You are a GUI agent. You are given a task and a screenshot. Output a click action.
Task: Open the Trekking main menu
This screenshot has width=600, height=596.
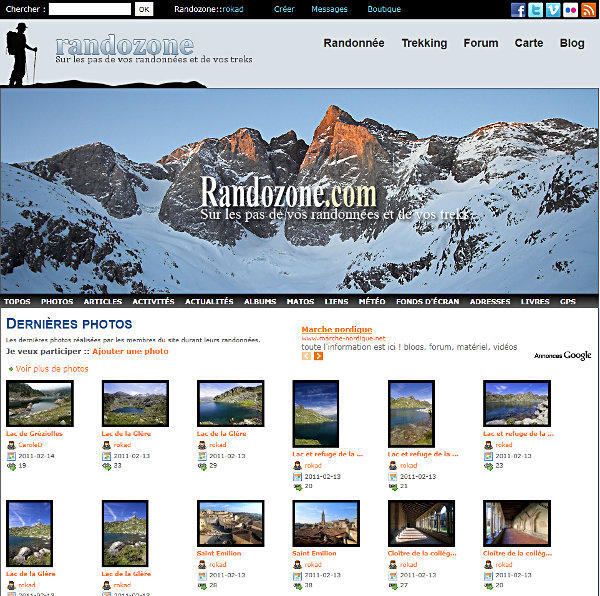click(x=424, y=44)
